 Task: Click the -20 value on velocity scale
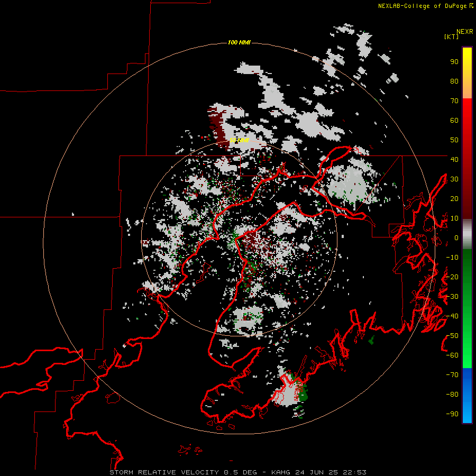[452, 277]
